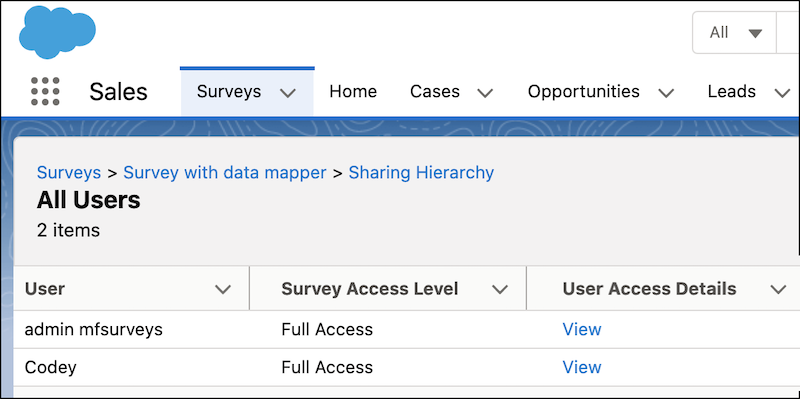Click Full Access in Codey row

[327, 367]
